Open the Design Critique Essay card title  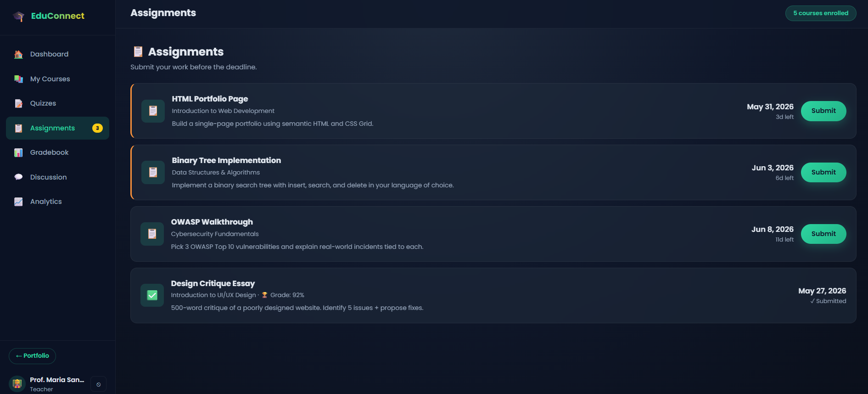pos(213,283)
